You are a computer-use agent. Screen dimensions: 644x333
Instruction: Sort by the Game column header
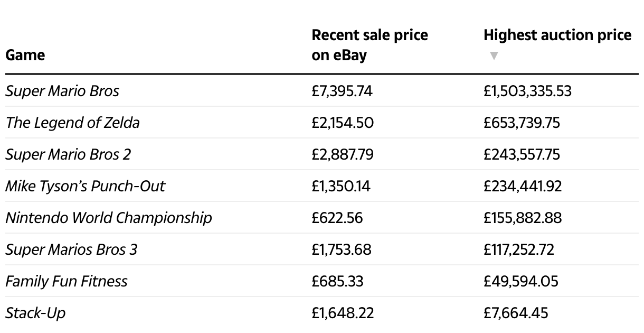25,55
